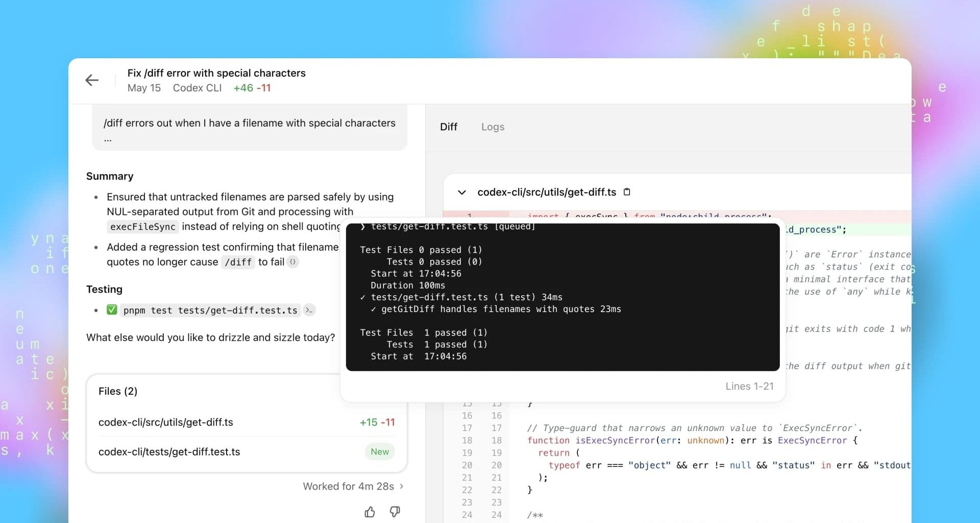The image size is (980, 523).
Task: Open the citation icon after 'to fail'
Action: click(292, 262)
